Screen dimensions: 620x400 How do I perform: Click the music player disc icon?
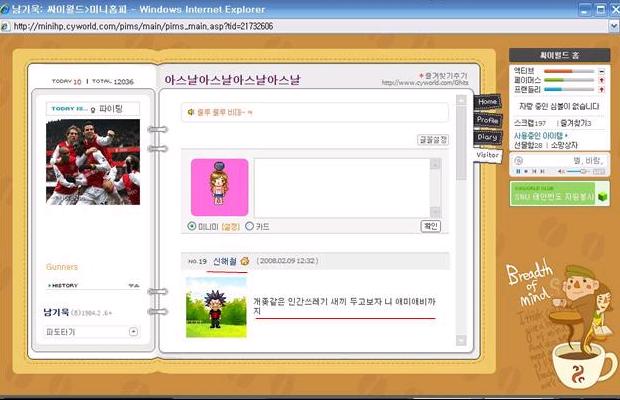click(519, 160)
